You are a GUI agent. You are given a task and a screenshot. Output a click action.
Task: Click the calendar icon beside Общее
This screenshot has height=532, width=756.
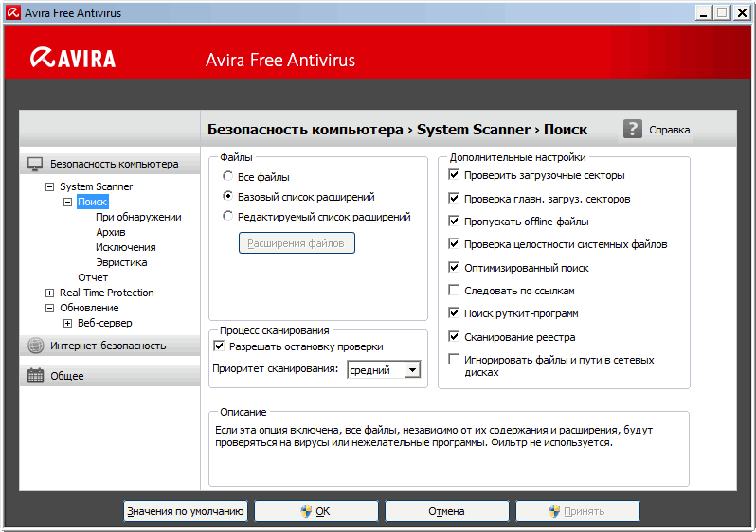pyautogui.click(x=35, y=376)
